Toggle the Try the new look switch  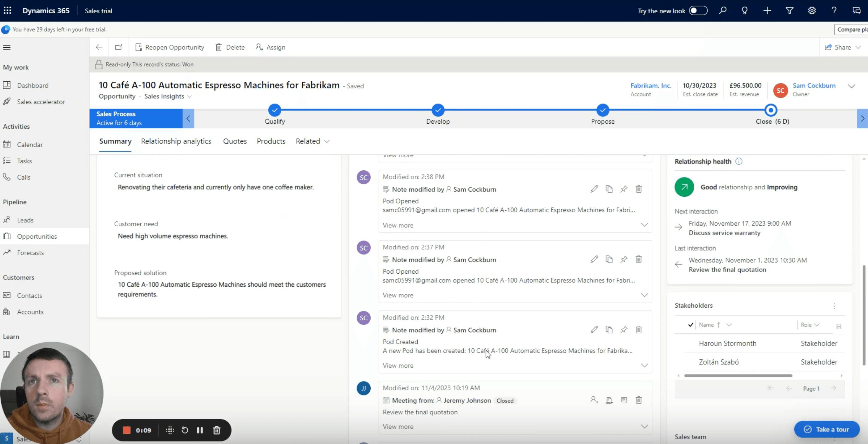point(698,11)
